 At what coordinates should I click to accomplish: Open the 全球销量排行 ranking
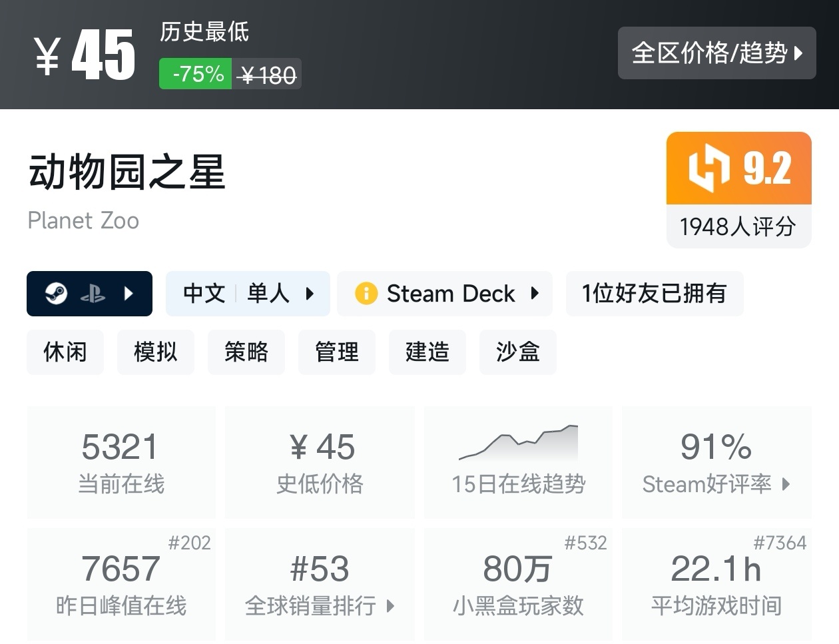(x=320, y=605)
